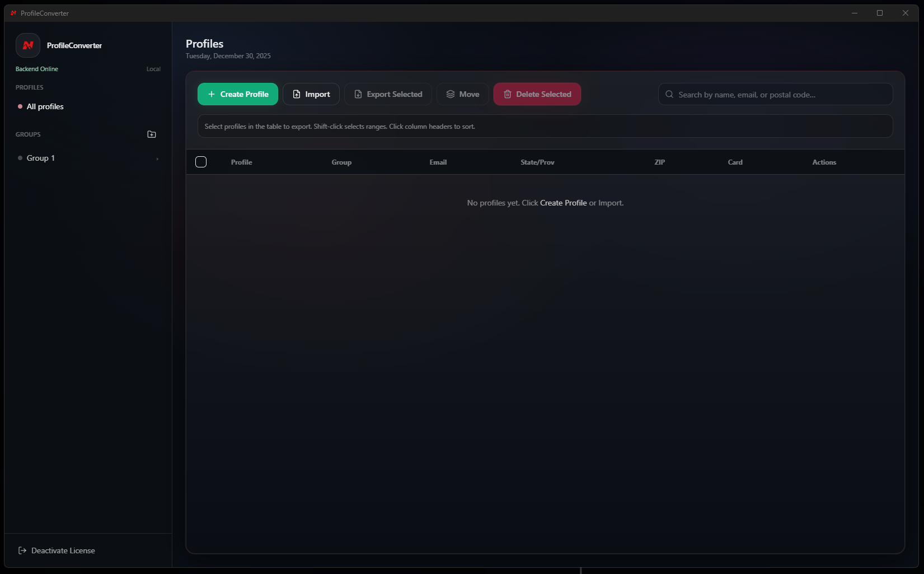
Task: Open Group 1 from the sidebar
Action: pos(40,158)
